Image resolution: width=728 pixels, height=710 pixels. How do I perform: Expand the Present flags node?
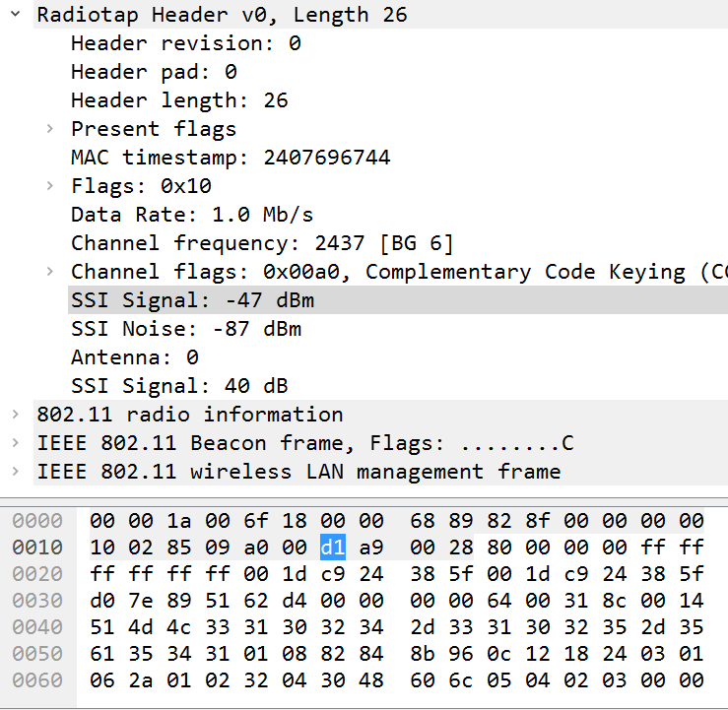pos(50,129)
